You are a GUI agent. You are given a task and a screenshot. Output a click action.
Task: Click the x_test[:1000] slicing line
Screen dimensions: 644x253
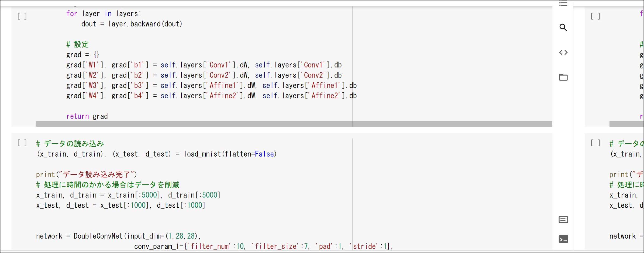click(x=121, y=205)
